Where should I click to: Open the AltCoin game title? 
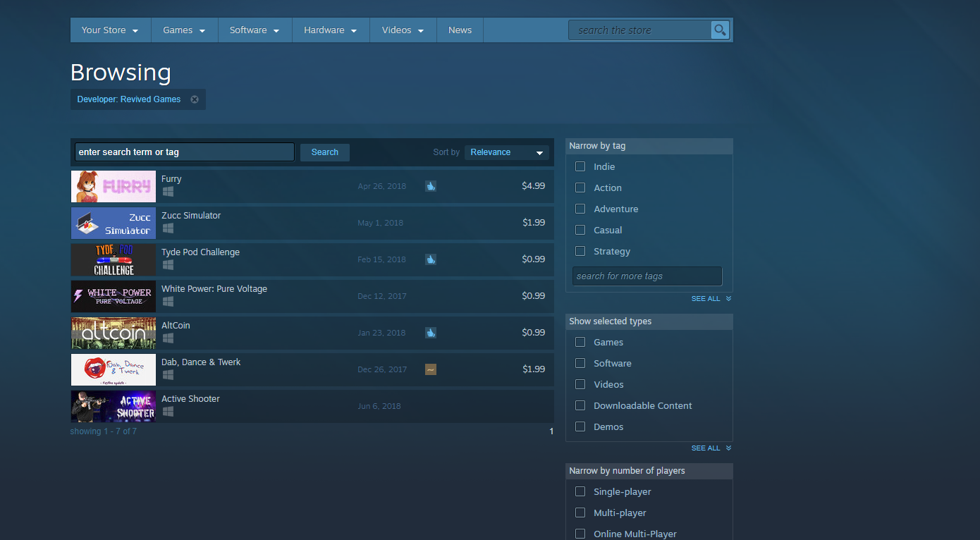(176, 326)
